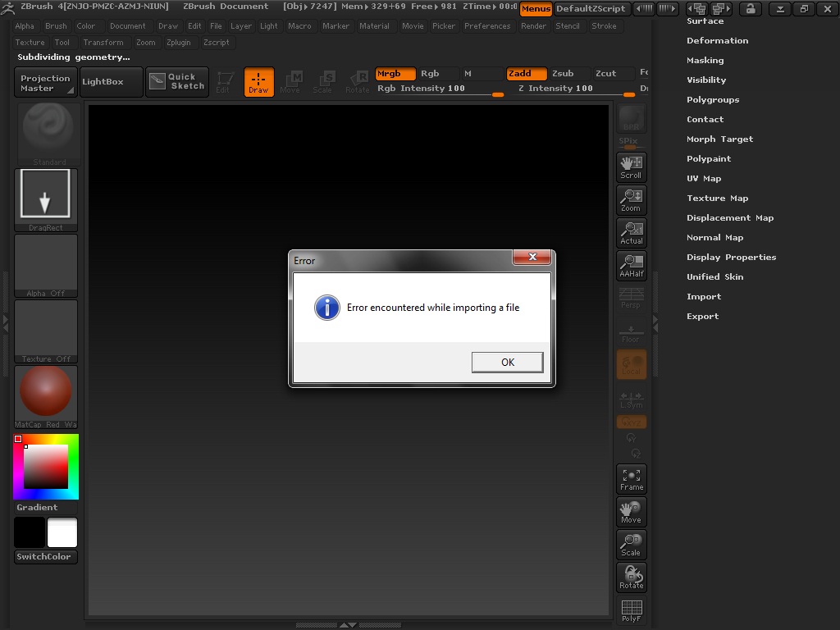Adjust the Rgb Intensity slider

pos(440,89)
